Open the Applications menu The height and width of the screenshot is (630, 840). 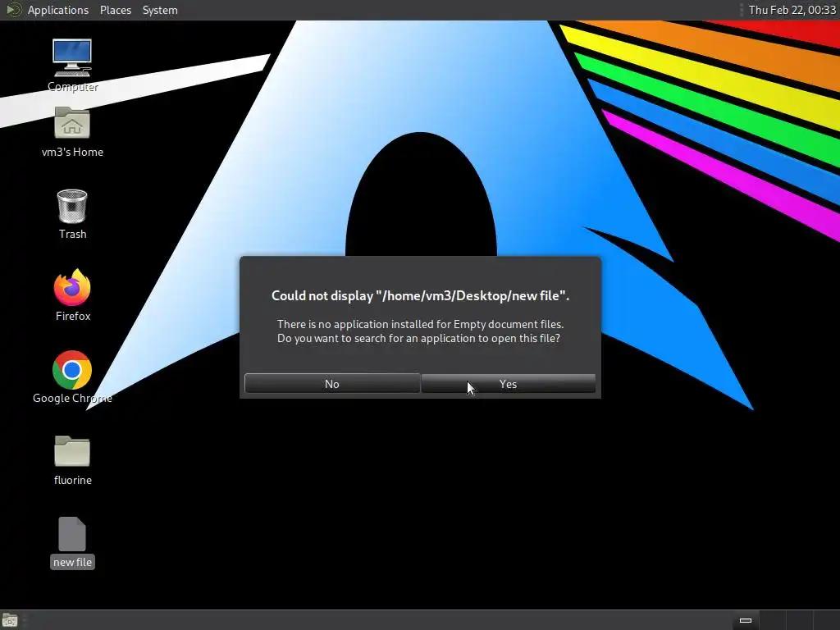(x=58, y=10)
